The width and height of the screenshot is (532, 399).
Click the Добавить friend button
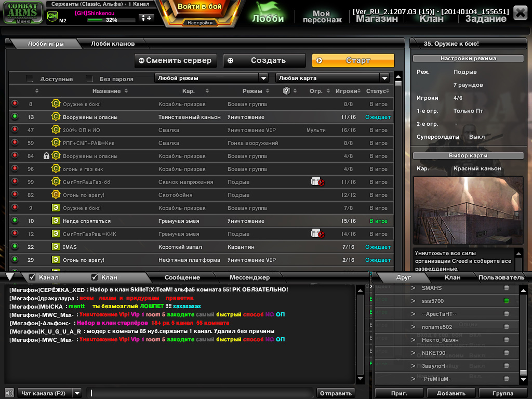tap(451, 393)
